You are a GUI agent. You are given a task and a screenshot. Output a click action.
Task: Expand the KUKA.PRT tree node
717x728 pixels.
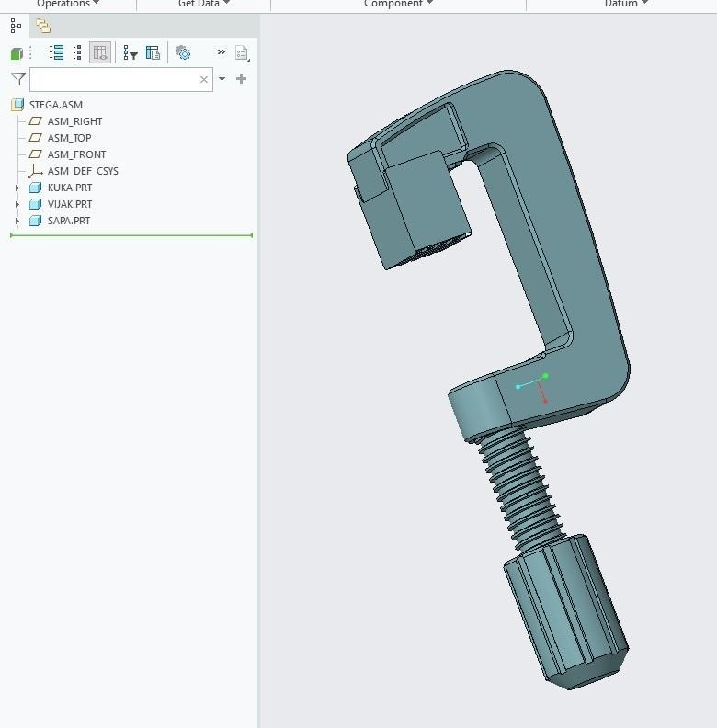tap(17, 188)
